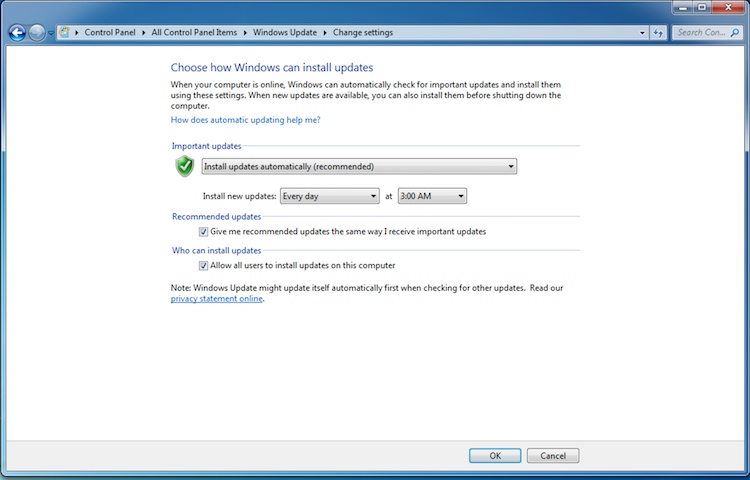Screen dimensions: 750x480
Task: Expand arrow after All Control Panel Items
Action: tap(245, 33)
